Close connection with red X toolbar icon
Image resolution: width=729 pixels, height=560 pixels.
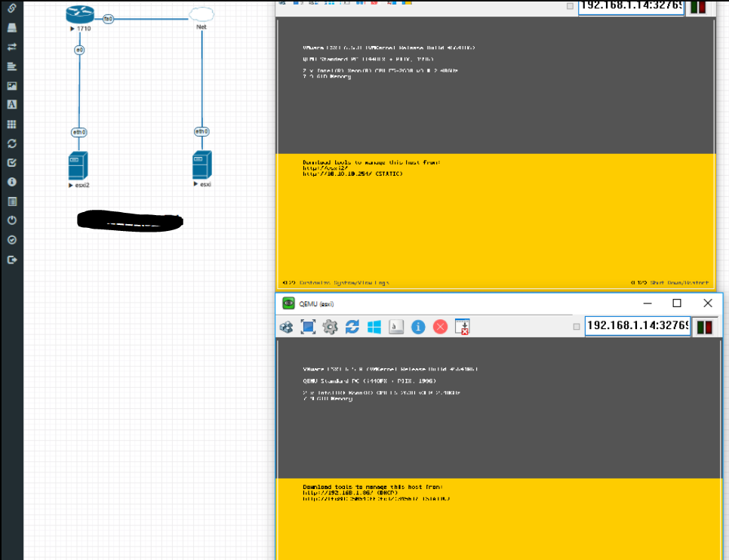pos(440,327)
